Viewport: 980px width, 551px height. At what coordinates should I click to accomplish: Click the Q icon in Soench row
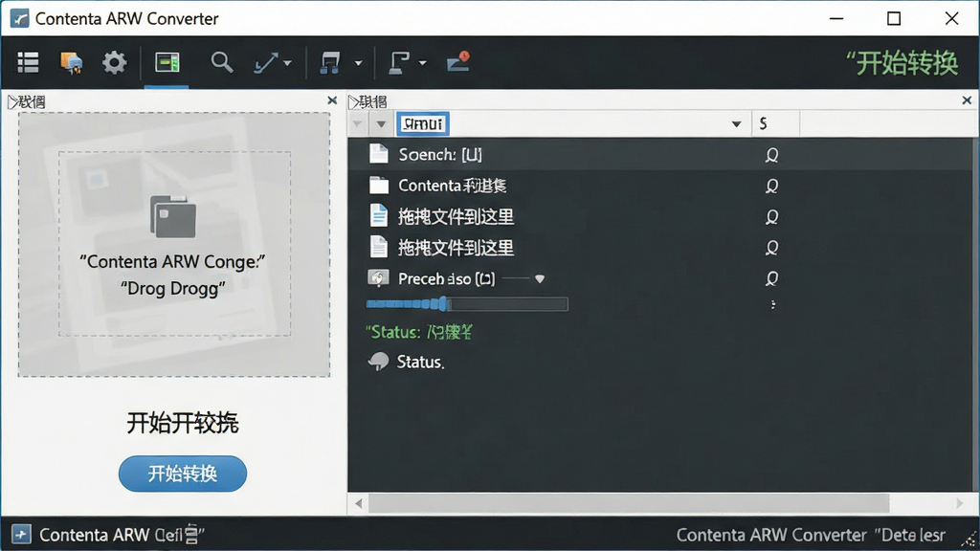[x=772, y=155]
